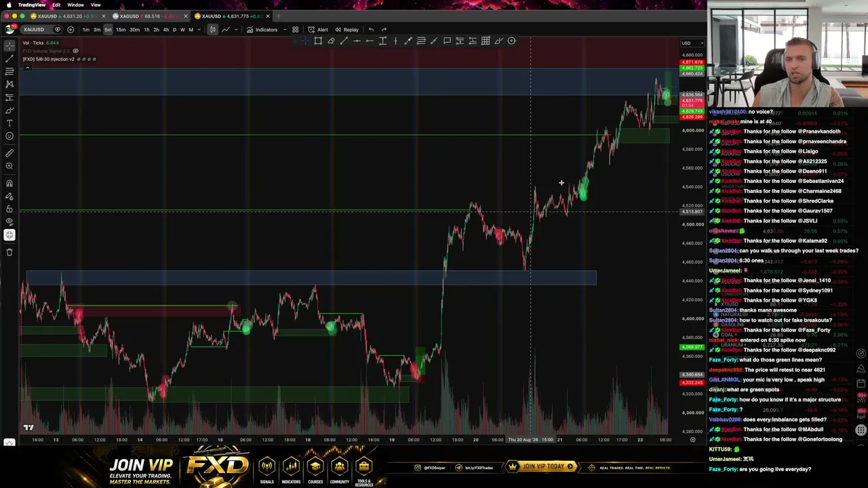This screenshot has width=868, height=488.
Task: Expand the chart style dropdown arrow
Action: tap(237, 29)
